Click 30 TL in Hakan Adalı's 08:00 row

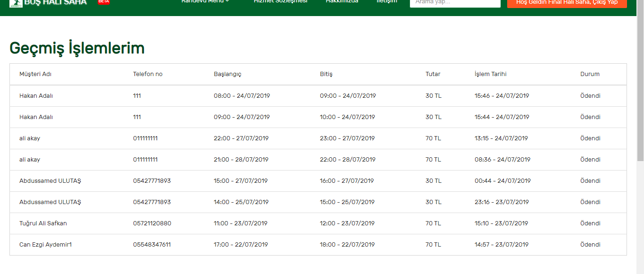pyautogui.click(x=434, y=96)
